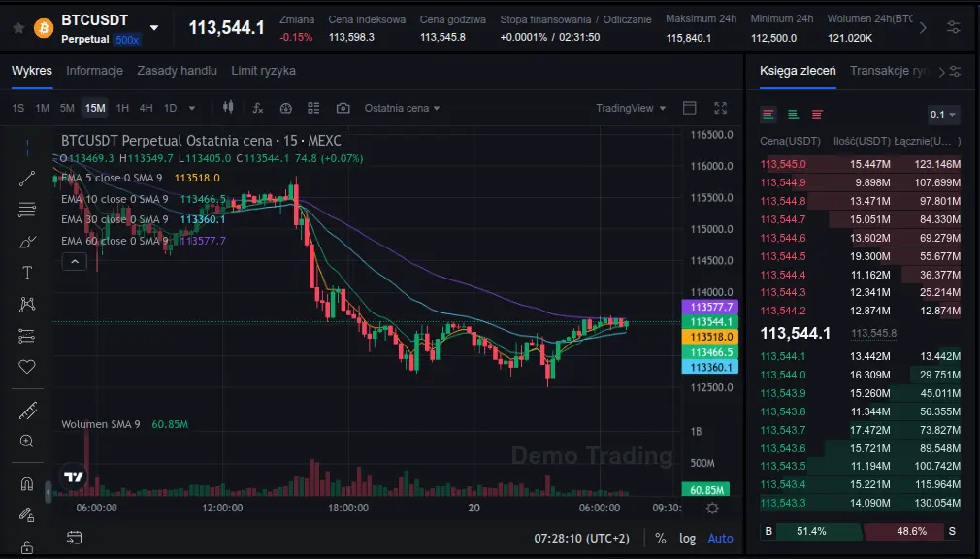Open timezone selector 07:28:10 (UTC+2)
Image resolution: width=980 pixels, height=559 pixels.
tap(581, 539)
